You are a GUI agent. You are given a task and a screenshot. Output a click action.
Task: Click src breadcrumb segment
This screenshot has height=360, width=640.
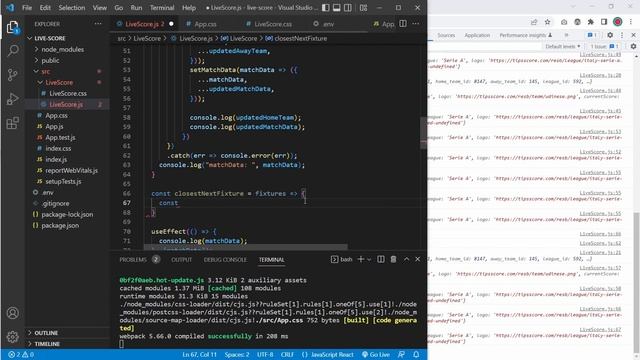click(x=122, y=38)
